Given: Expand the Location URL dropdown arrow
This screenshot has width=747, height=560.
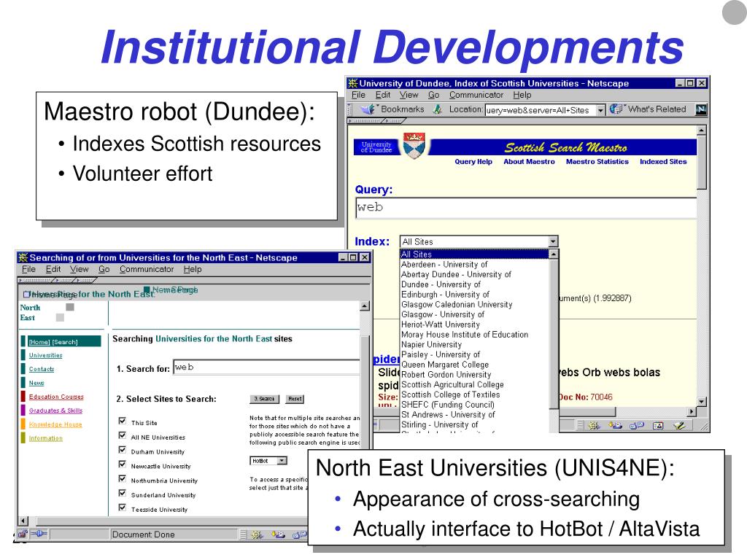Looking at the screenshot, I should (601, 110).
